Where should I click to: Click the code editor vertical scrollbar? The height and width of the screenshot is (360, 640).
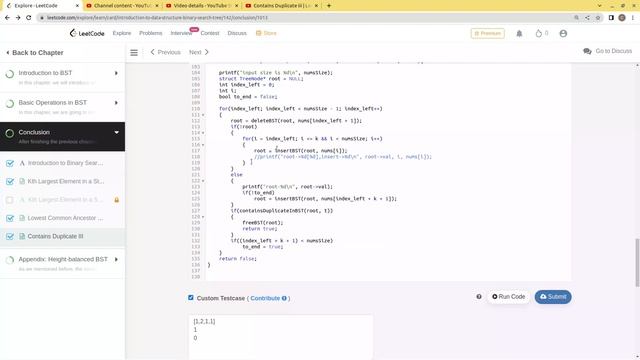pos(637,263)
